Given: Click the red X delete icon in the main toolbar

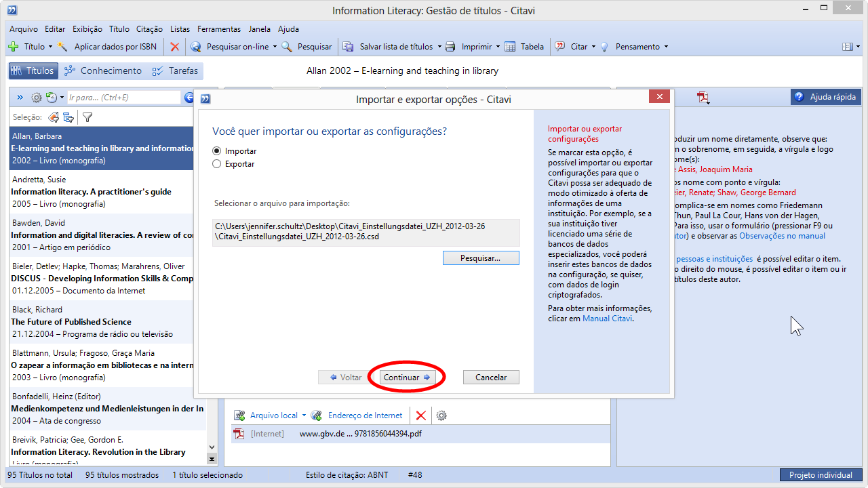Looking at the screenshot, I should tap(174, 47).
